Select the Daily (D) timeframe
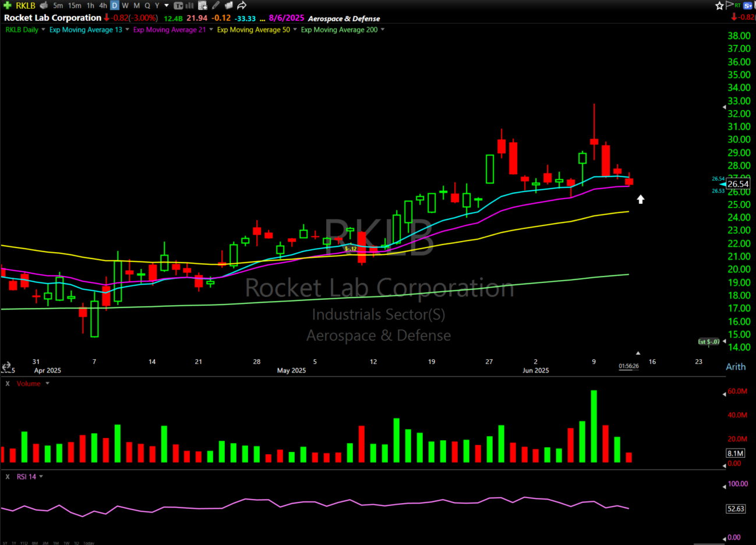This screenshot has width=756, height=545. point(115,5)
